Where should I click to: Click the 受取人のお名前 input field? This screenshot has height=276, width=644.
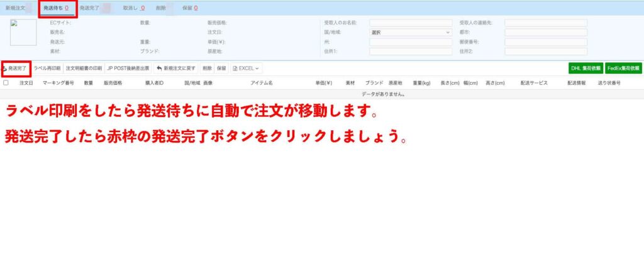(x=411, y=23)
